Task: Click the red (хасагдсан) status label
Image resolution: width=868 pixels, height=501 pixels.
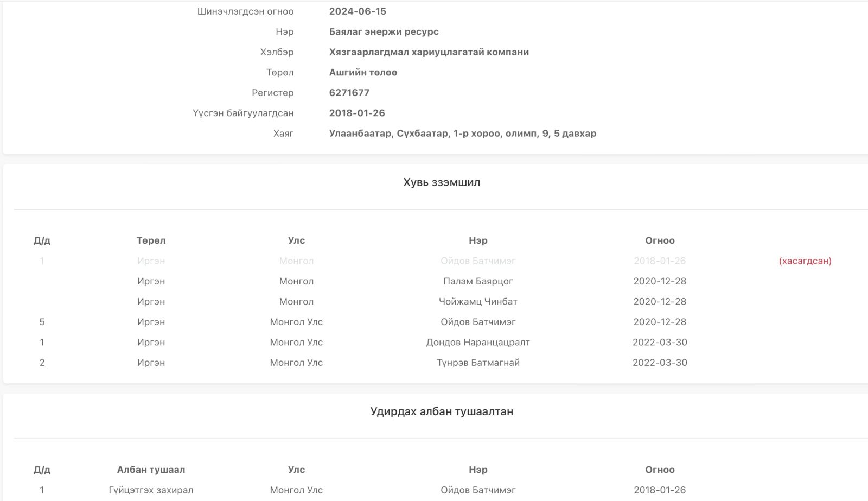Action: tap(805, 261)
